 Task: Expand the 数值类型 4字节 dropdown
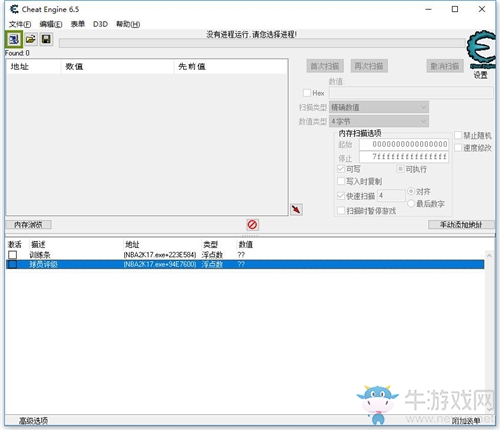click(379, 121)
